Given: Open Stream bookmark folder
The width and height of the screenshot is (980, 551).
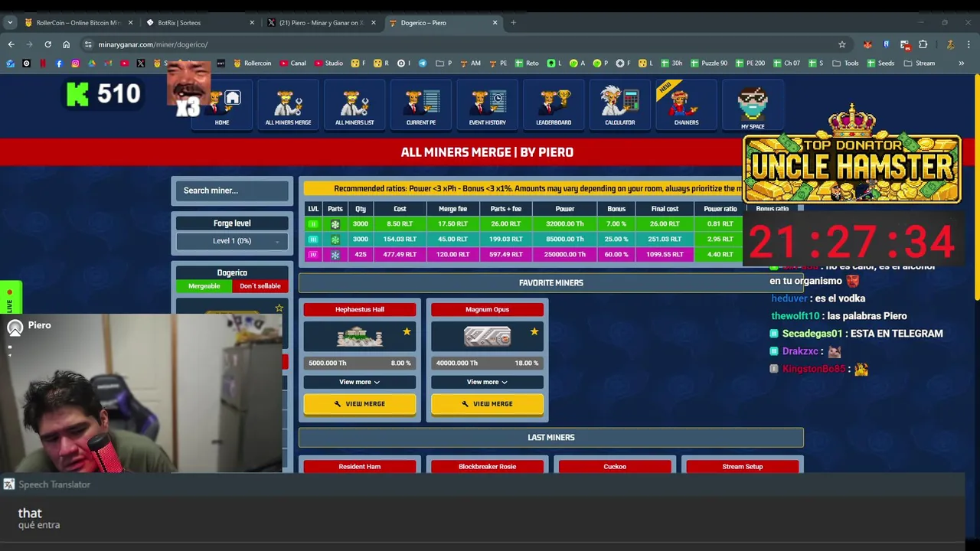Looking at the screenshot, I should pyautogui.click(x=920, y=64).
